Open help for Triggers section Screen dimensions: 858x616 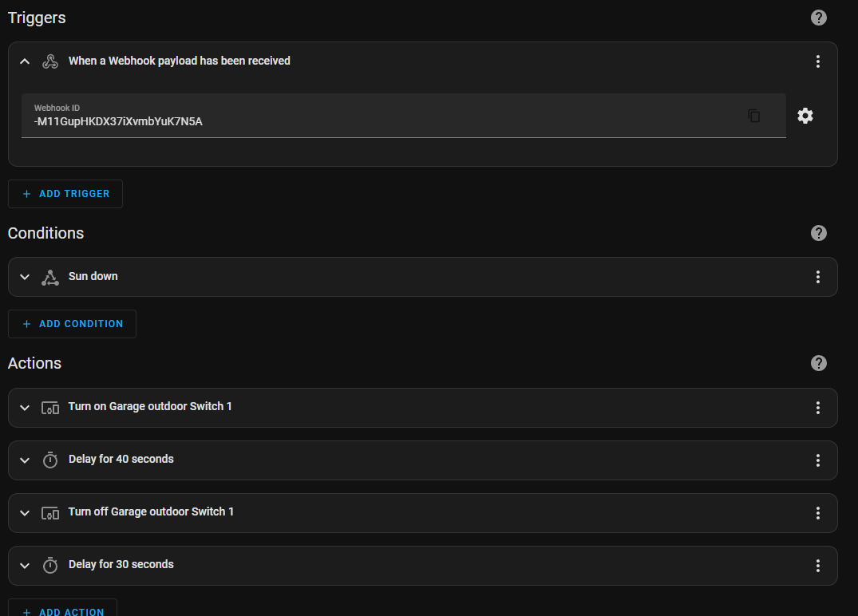818,18
